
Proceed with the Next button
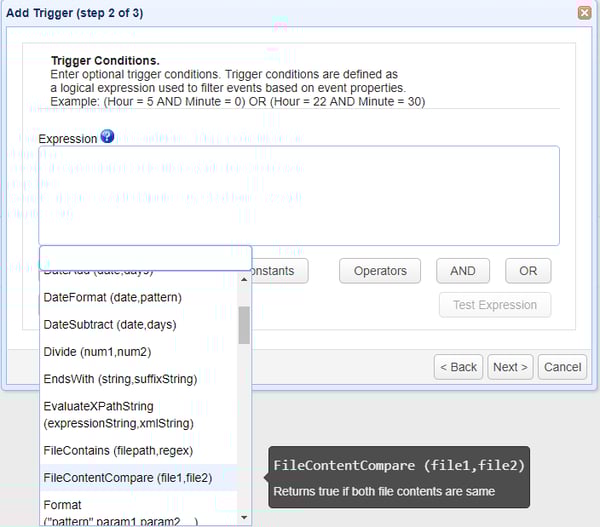coord(510,367)
